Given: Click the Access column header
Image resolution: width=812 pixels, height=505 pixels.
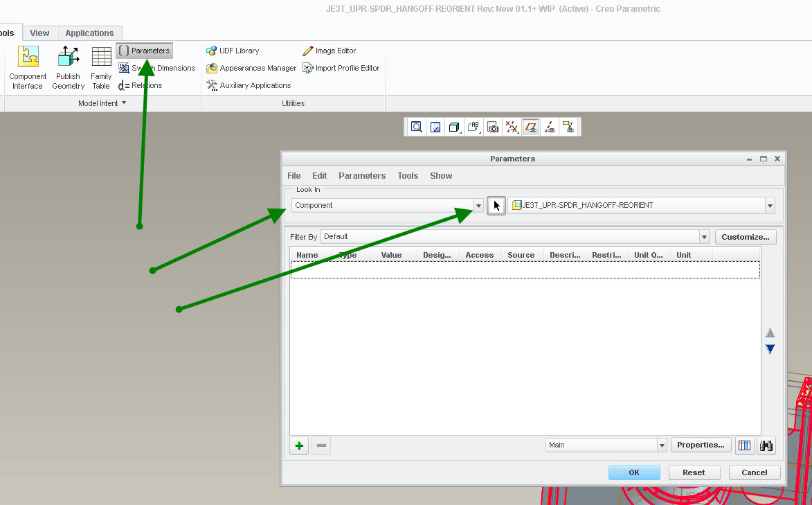Looking at the screenshot, I should (x=480, y=255).
